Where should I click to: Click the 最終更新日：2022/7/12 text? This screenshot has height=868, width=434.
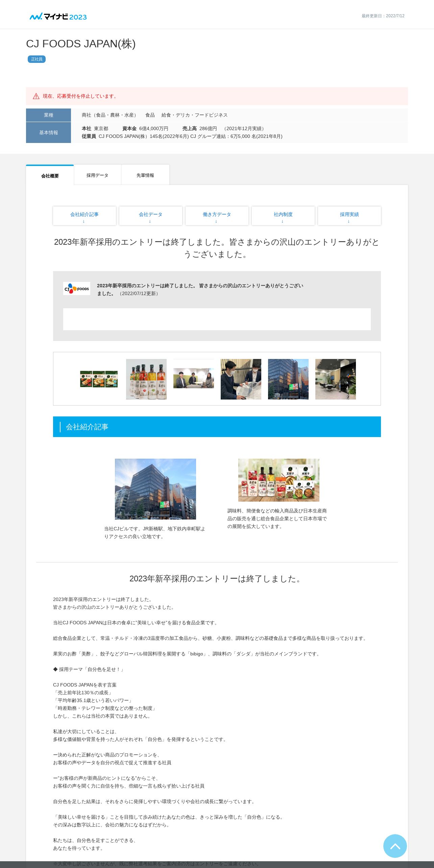click(383, 16)
